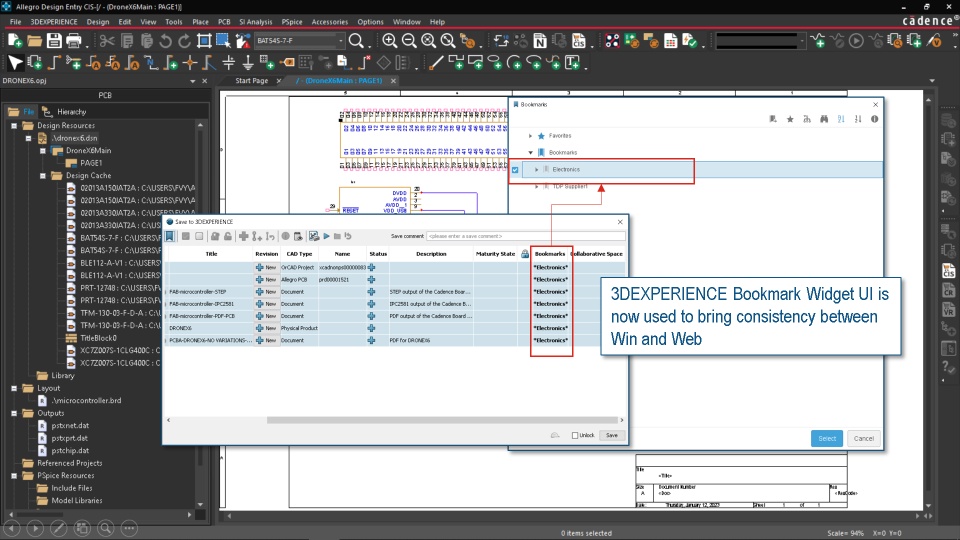This screenshot has height=540, width=960.
Task: Click the info icon in Bookmarks window
Action: point(874,119)
